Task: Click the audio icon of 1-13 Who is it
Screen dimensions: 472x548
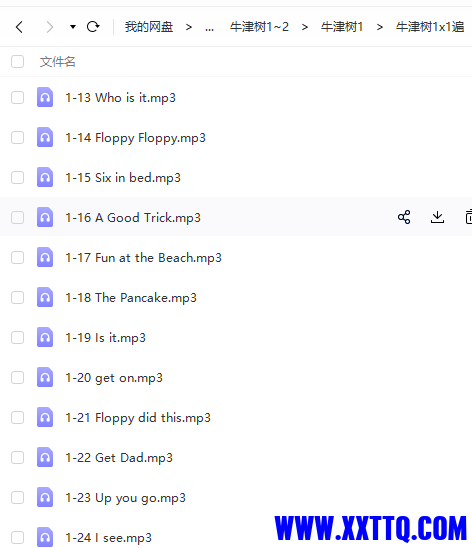Action: point(45,97)
